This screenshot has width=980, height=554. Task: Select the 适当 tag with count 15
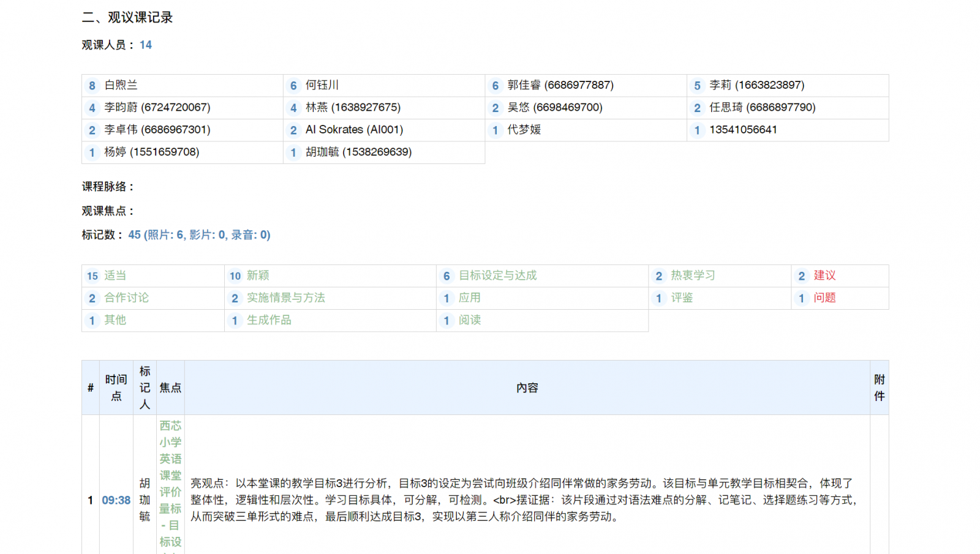coord(115,275)
